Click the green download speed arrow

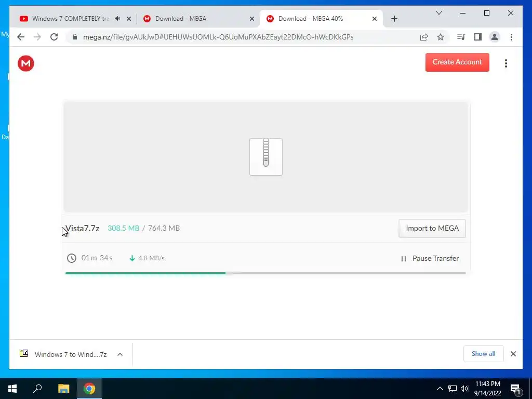point(132,258)
